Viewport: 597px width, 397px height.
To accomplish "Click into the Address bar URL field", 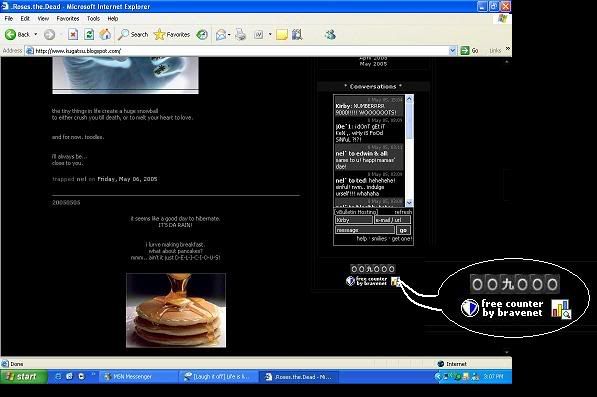I will pos(242,51).
